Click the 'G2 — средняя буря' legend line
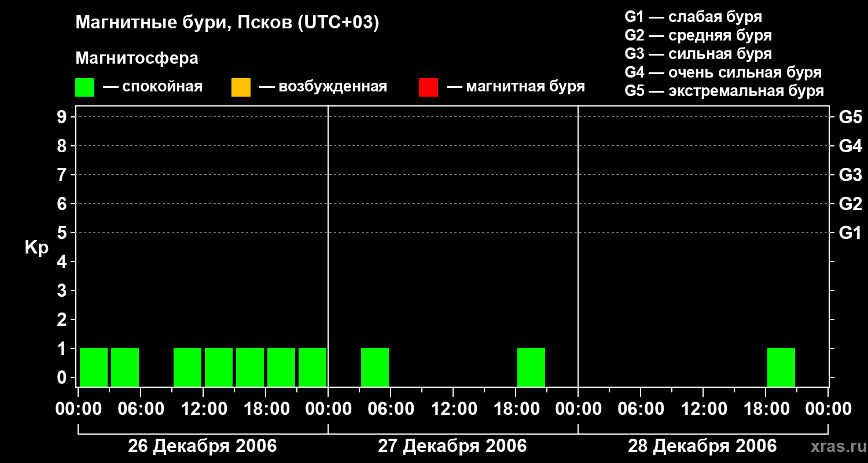 (x=698, y=35)
